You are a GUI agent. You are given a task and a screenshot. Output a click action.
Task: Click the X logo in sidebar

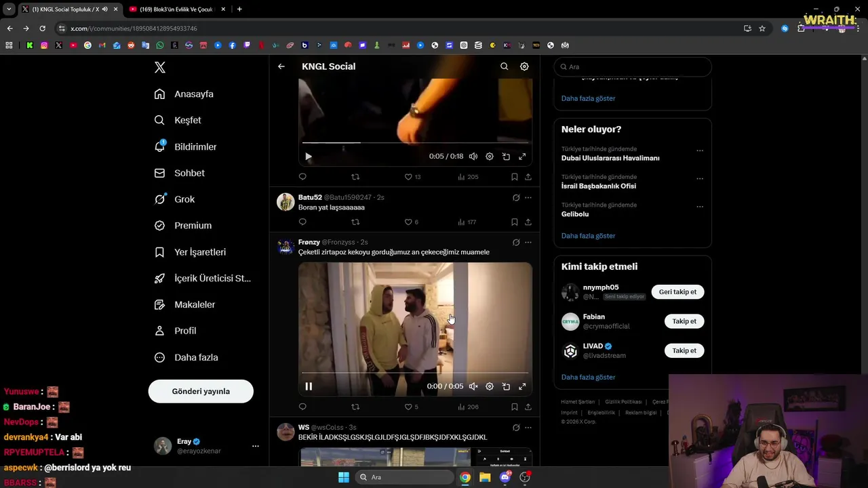tap(160, 67)
